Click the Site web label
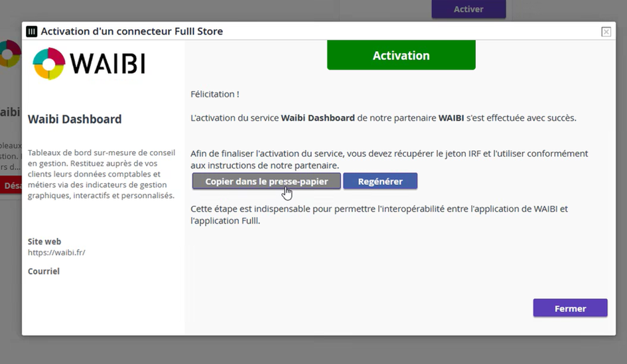This screenshot has height=364, width=627. click(44, 241)
